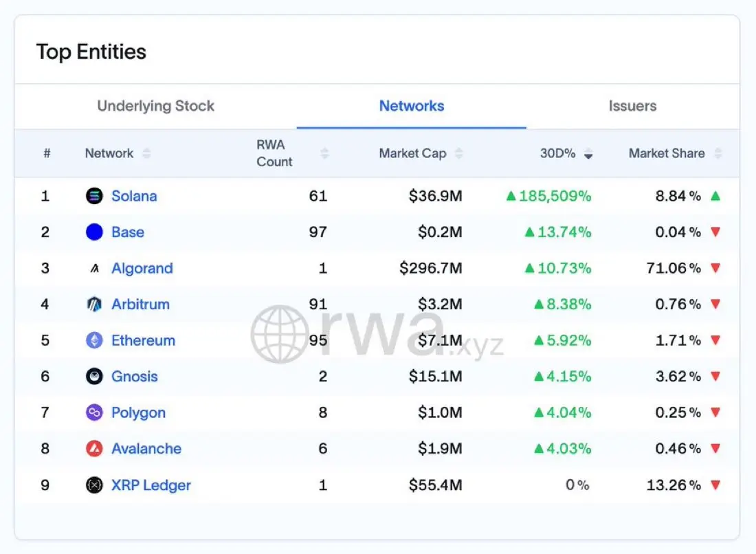Click the RWA count 97 for Base
The width and height of the screenshot is (756, 554).
click(318, 232)
